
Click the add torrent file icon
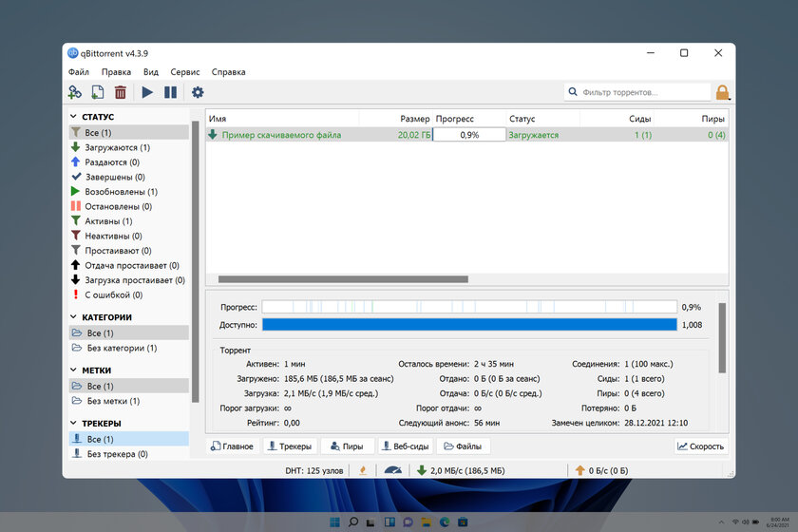click(97, 92)
